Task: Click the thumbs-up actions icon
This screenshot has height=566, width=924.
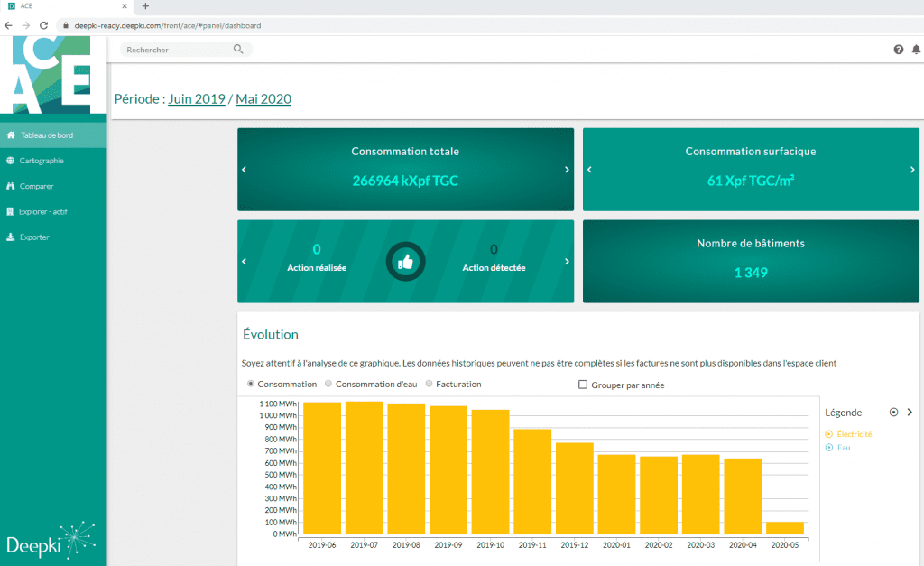Action: [x=405, y=262]
